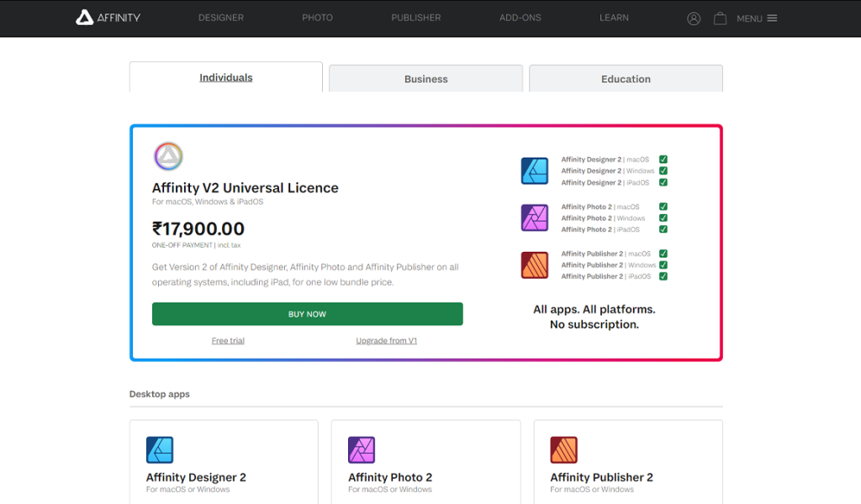Click 'Affinity Photo 2 | Windows' label
The height and width of the screenshot is (504, 861).
point(602,218)
